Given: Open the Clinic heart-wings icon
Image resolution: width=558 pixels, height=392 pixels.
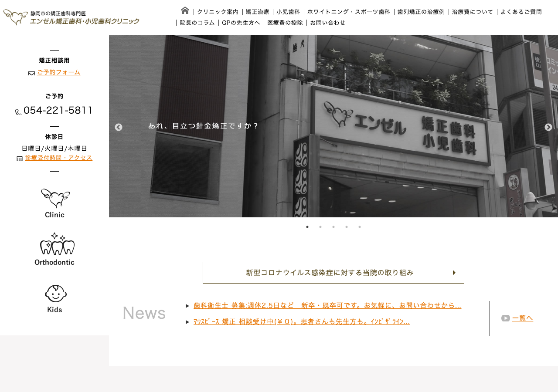Looking at the screenshot, I should tap(55, 203).
